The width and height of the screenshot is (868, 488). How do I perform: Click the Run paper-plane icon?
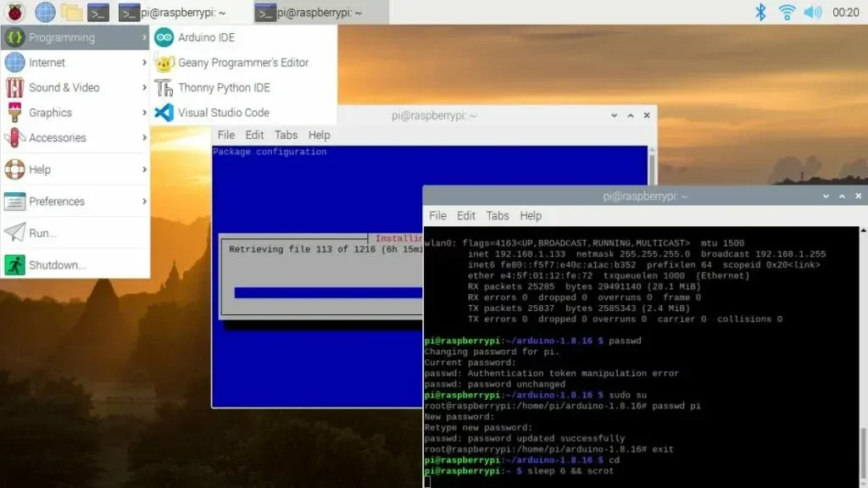(15, 233)
